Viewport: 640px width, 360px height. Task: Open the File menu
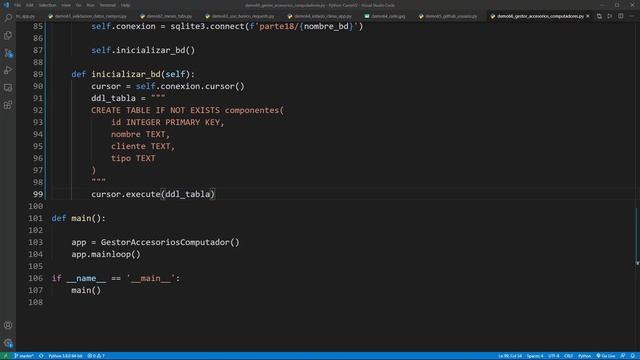(x=18, y=5)
